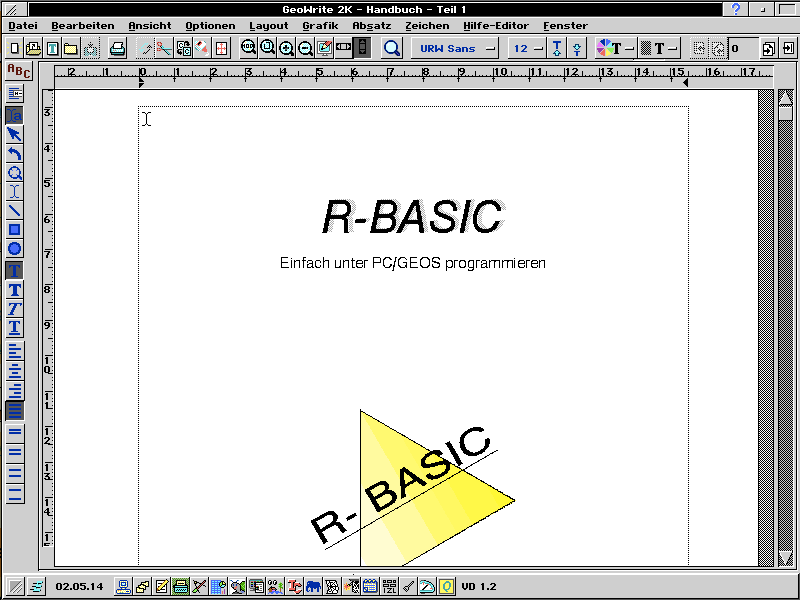Open the Grafik menu
Viewport: 800px width, 600px height.
point(320,25)
